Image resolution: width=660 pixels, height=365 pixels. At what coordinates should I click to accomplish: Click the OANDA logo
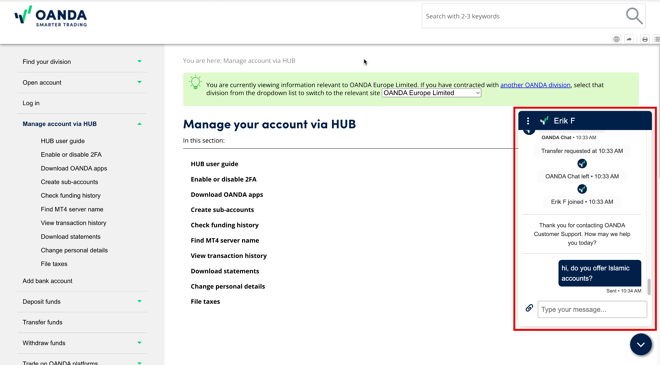tap(51, 16)
